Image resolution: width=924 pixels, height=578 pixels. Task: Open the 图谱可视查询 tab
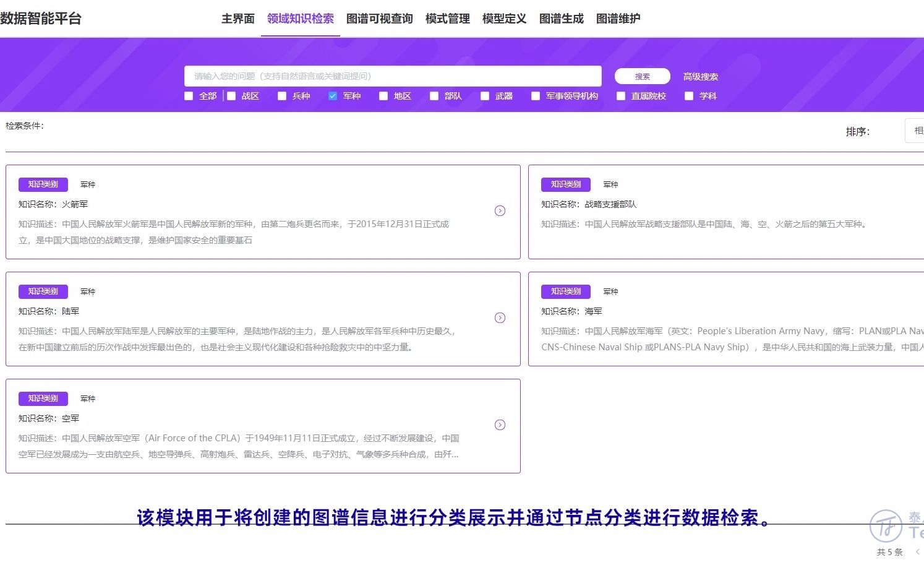[x=380, y=19]
